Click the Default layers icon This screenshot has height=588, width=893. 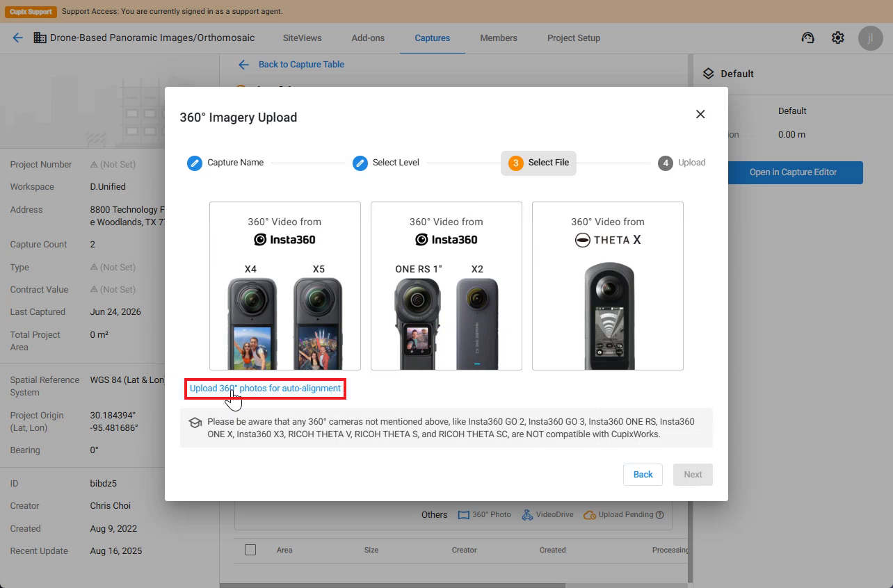coord(708,74)
